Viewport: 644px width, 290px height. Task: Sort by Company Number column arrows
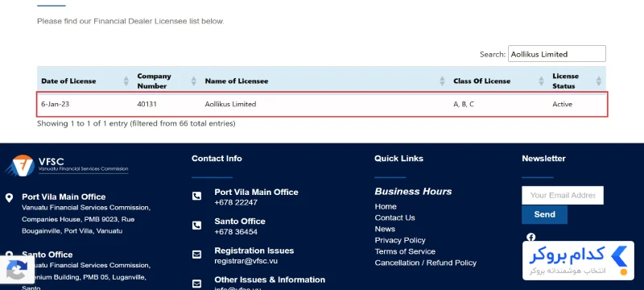click(x=194, y=81)
